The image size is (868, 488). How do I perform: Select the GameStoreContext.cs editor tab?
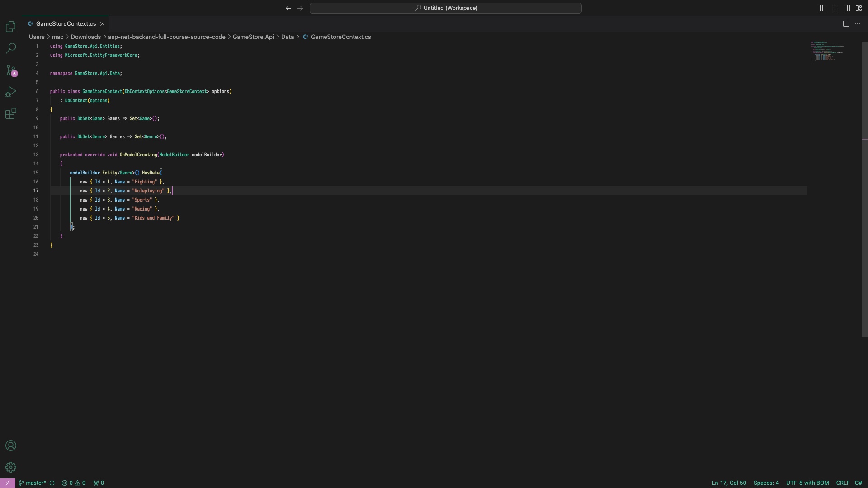66,24
